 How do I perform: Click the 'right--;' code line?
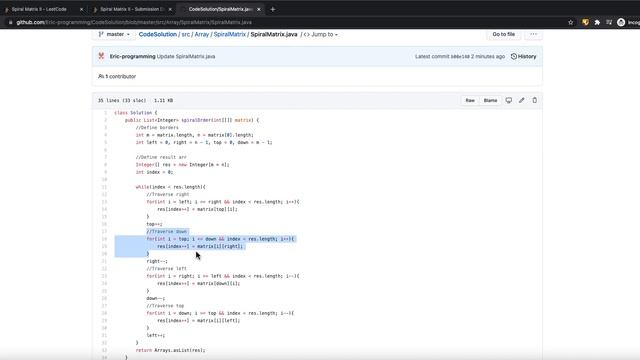coord(157,261)
